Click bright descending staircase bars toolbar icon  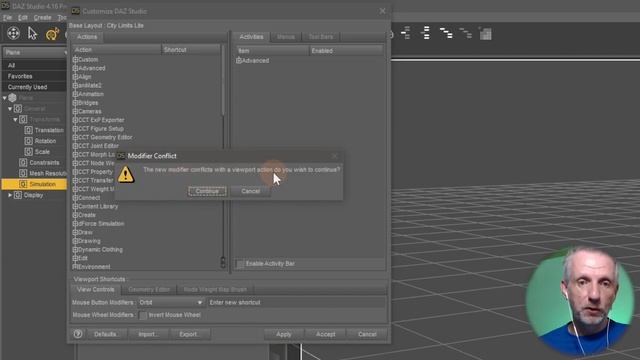click(446, 33)
